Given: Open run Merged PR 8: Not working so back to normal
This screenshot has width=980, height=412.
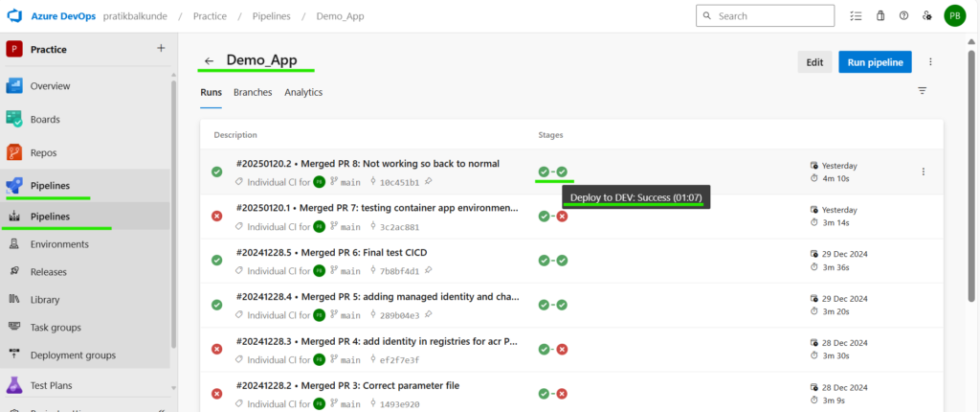Looking at the screenshot, I should click(x=367, y=164).
